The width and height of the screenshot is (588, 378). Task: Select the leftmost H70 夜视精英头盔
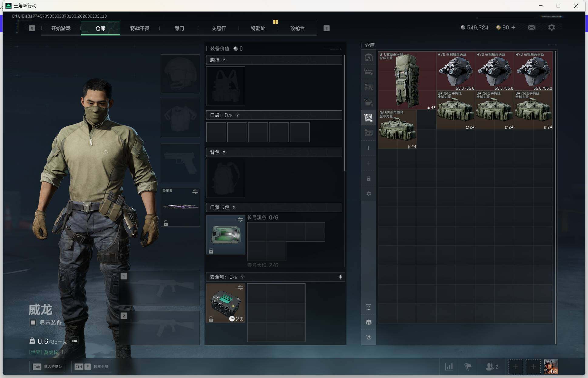455,71
